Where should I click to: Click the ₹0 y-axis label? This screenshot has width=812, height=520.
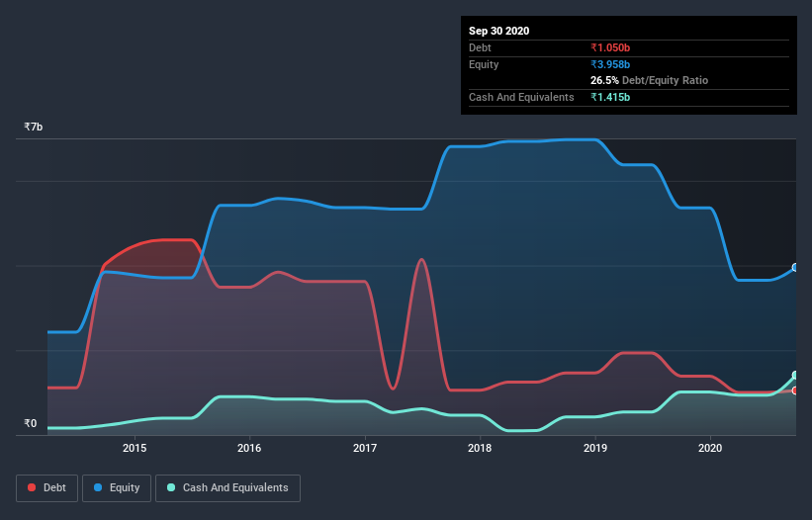point(30,423)
